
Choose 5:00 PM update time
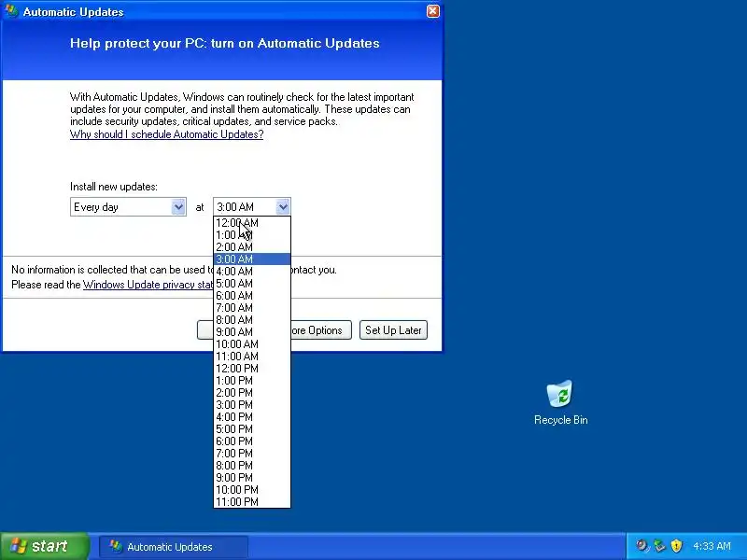point(251,429)
